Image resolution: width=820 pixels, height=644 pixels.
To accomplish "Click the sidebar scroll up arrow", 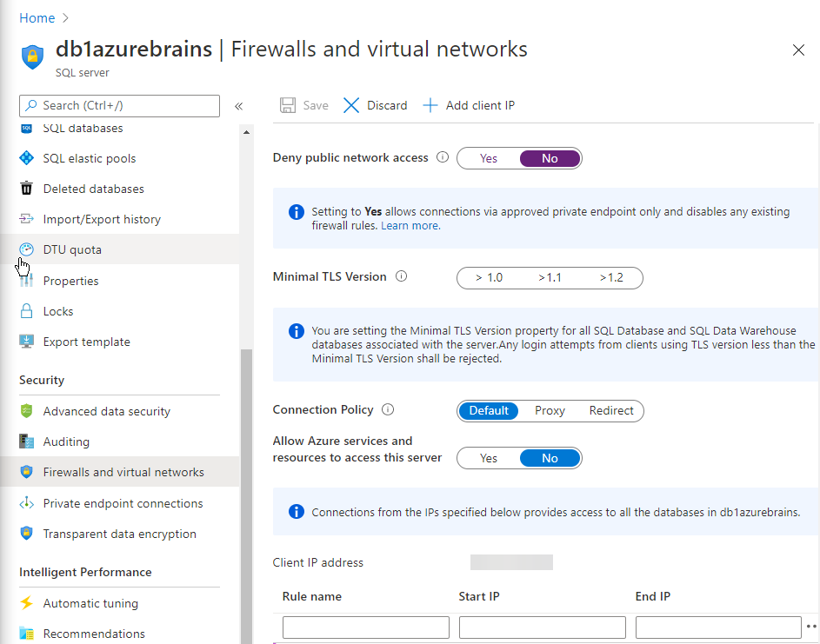I will tap(246, 132).
